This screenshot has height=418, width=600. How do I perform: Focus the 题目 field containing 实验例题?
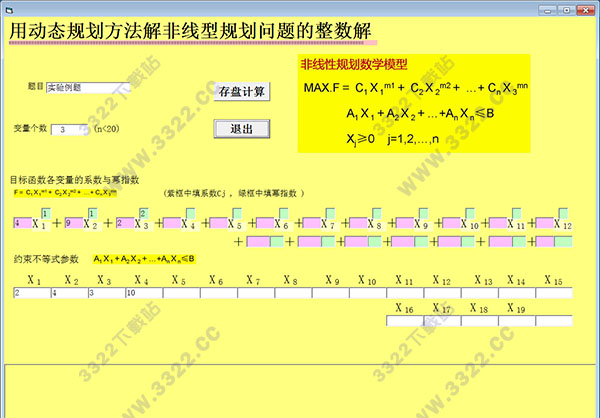88,88
